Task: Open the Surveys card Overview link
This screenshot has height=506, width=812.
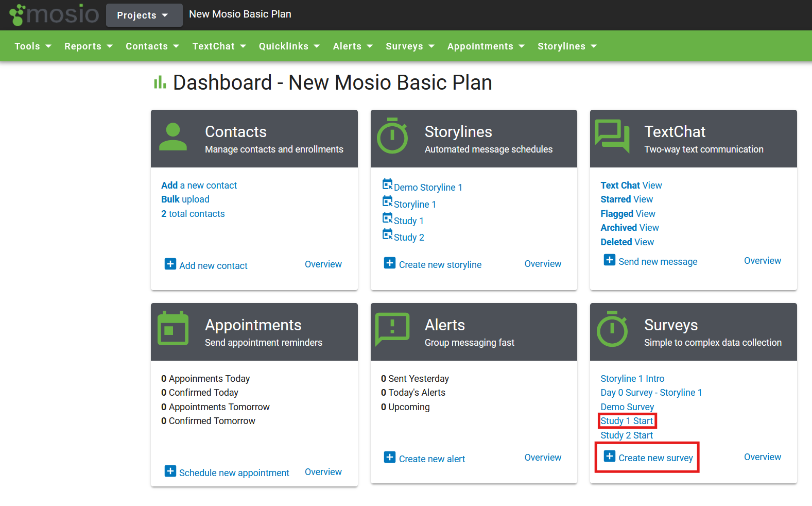Action: coord(763,457)
